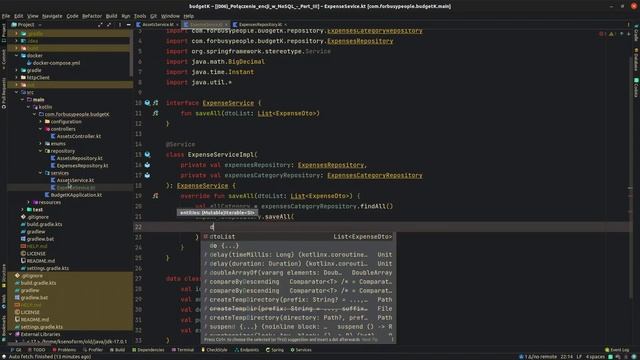The width and height of the screenshot is (640, 360).
Task: Open Project panel options kebab icon
Action: coord(120,25)
